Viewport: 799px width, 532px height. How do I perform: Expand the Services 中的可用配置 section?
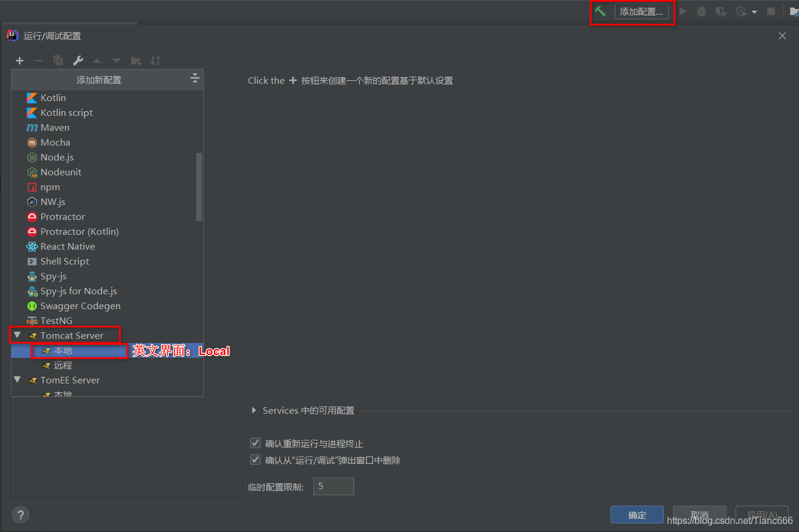(254, 410)
